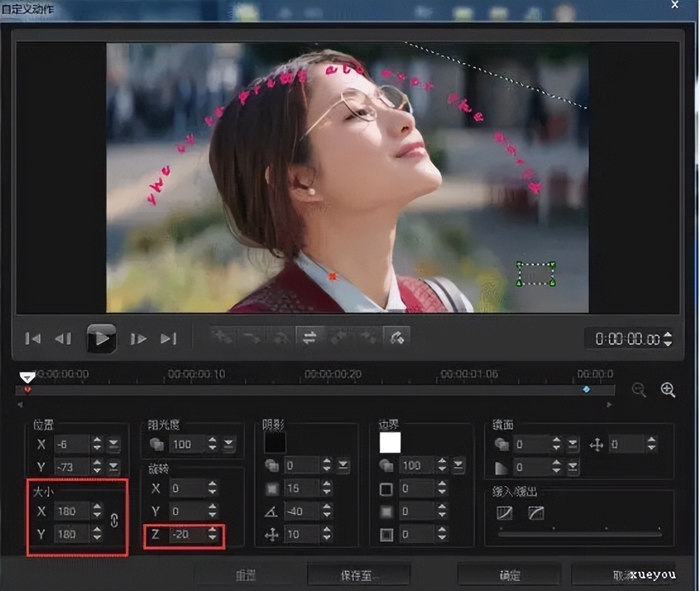This screenshot has width=700, height=591.
Task: Click the rotation Z value field
Action: (x=188, y=535)
